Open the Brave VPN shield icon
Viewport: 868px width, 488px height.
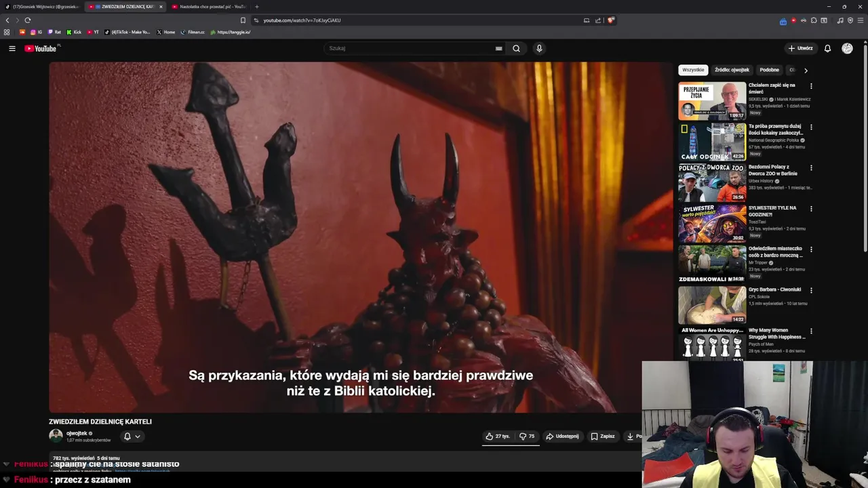[x=850, y=20]
